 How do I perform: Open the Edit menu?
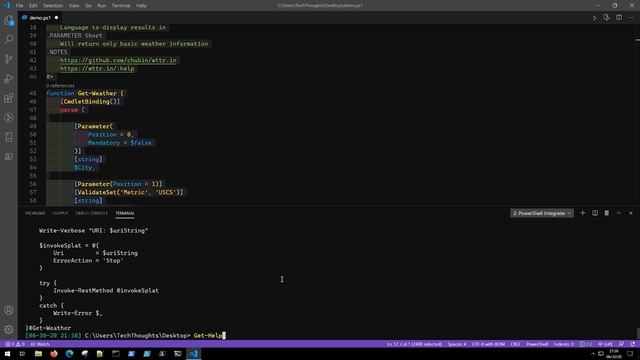pyautogui.click(x=33, y=6)
